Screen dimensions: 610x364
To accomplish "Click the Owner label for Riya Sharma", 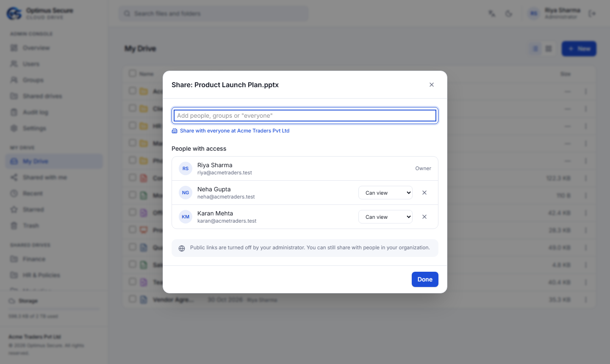I will tap(423, 168).
